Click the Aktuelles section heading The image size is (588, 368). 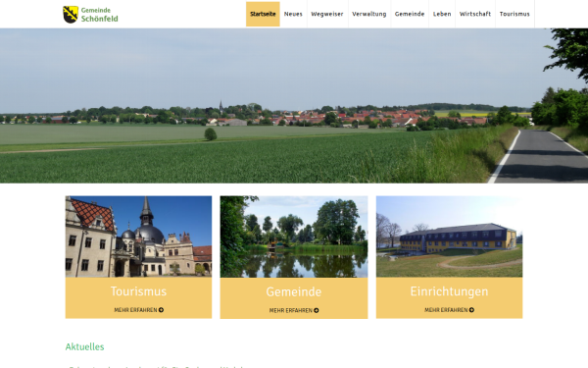tap(84, 346)
